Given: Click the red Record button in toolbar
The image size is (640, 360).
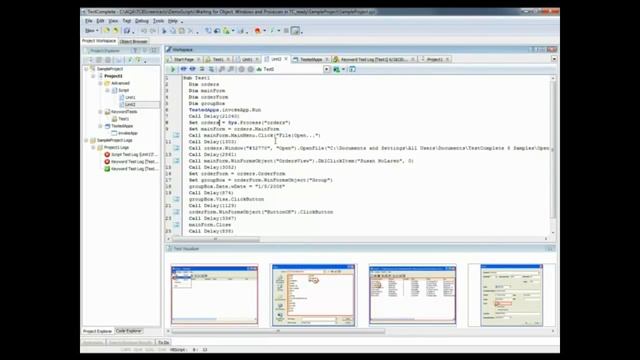Looking at the screenshot, I should tap(258, 31).
